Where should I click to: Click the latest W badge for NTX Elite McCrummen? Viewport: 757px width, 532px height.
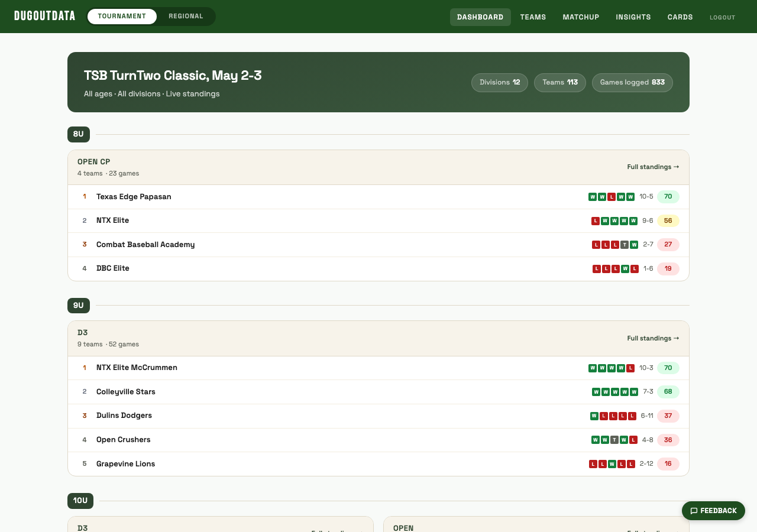(622, 368)
